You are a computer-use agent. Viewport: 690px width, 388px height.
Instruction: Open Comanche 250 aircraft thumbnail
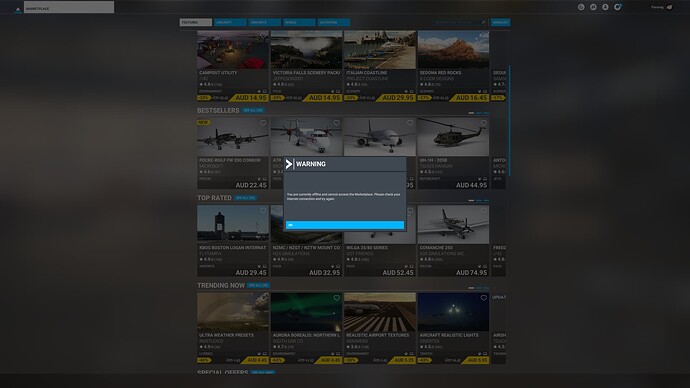(453, 224)
